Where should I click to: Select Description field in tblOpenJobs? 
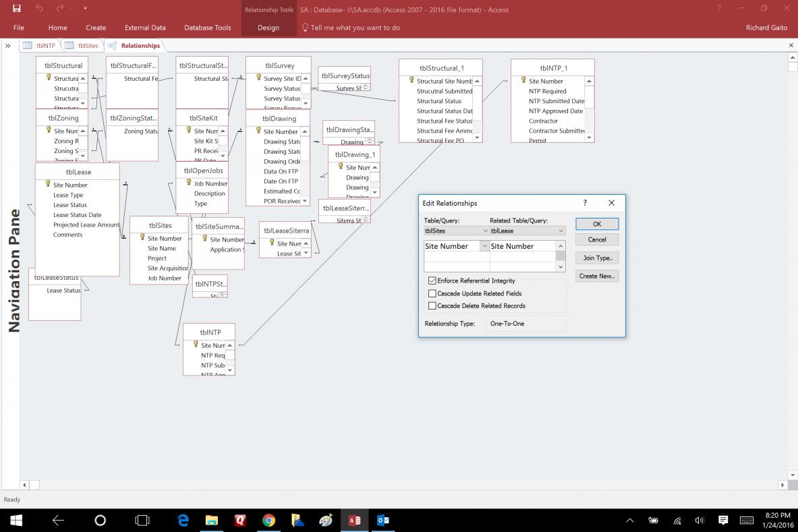(209, 194)
